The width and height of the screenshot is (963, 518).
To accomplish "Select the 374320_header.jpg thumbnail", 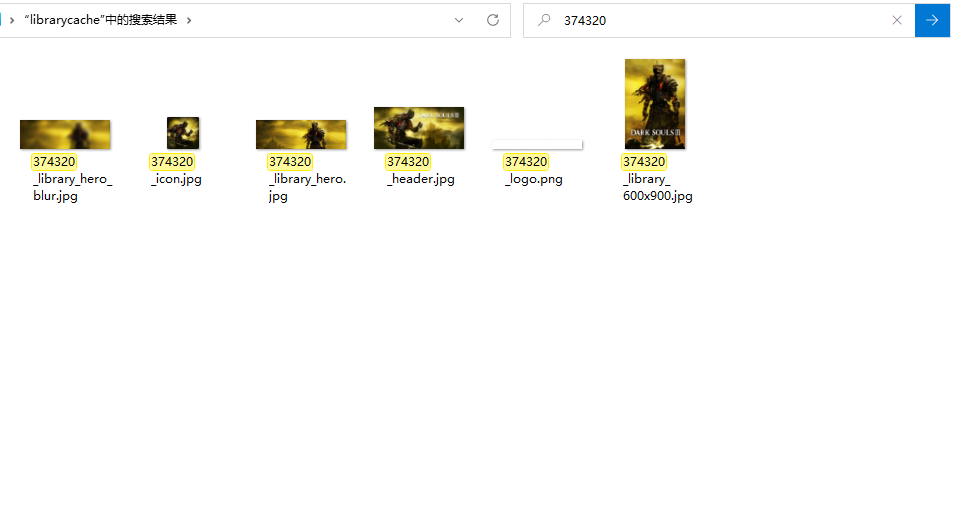I will tap(419, 128).
